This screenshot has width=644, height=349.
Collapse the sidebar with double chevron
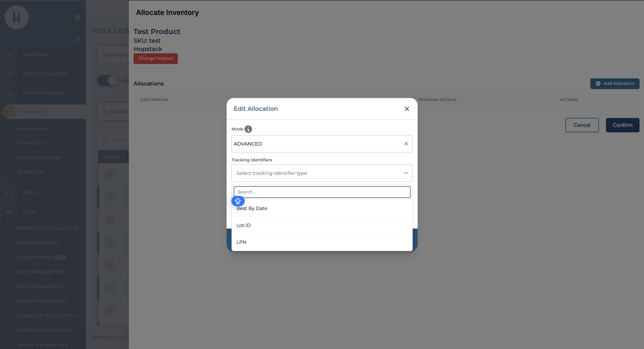(x=78, y=40)
